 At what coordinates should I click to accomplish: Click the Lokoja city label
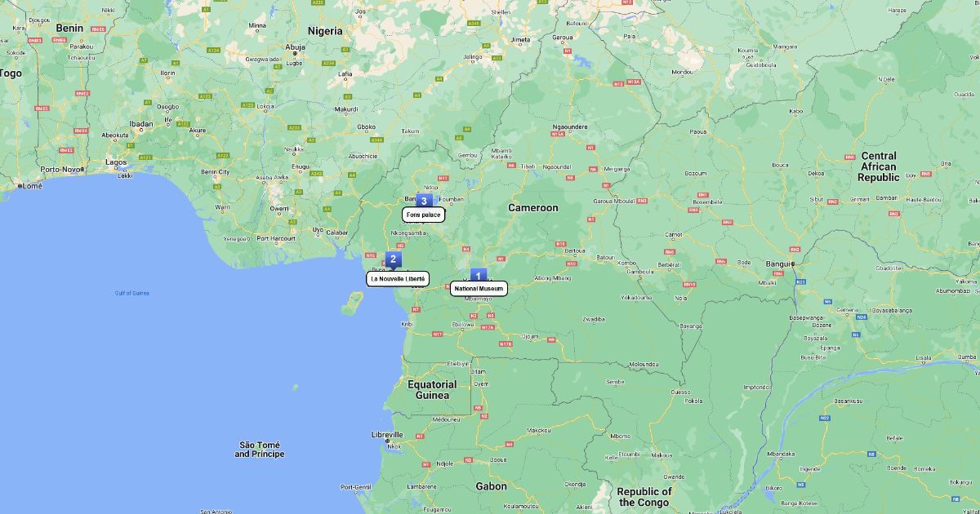pyautogui.click(x=265, y=106)
